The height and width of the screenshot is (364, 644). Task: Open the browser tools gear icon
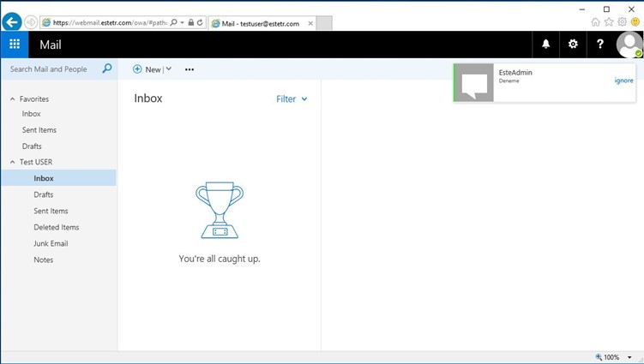(623, 22)
